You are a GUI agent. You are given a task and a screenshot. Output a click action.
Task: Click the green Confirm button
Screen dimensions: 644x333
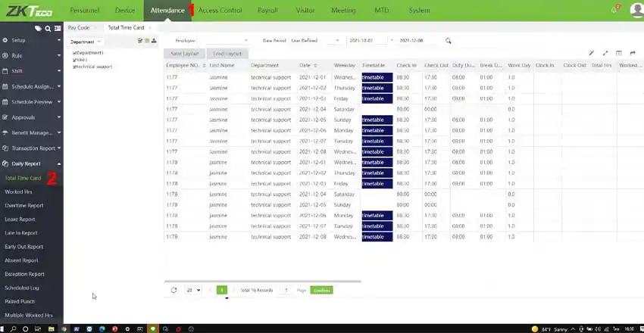click(x=321, y=290)
